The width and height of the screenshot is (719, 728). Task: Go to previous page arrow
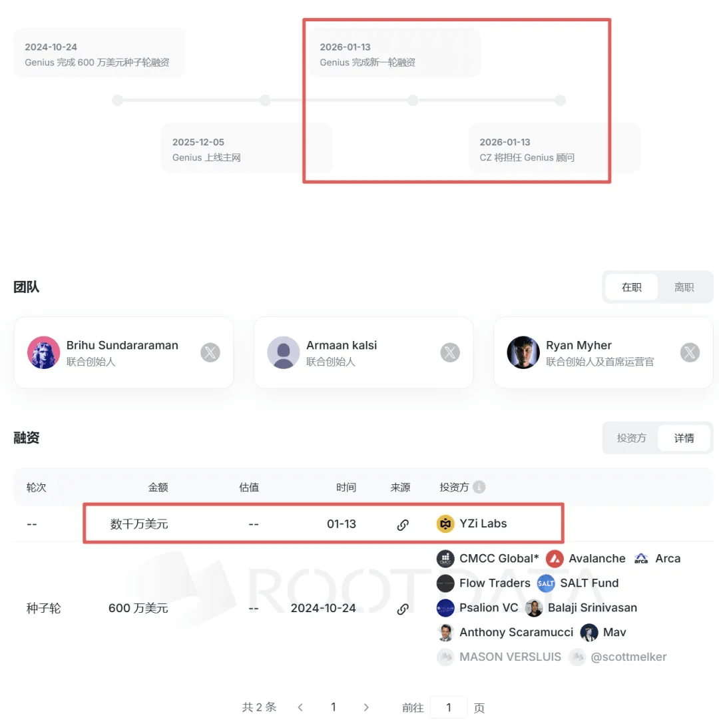300,707
